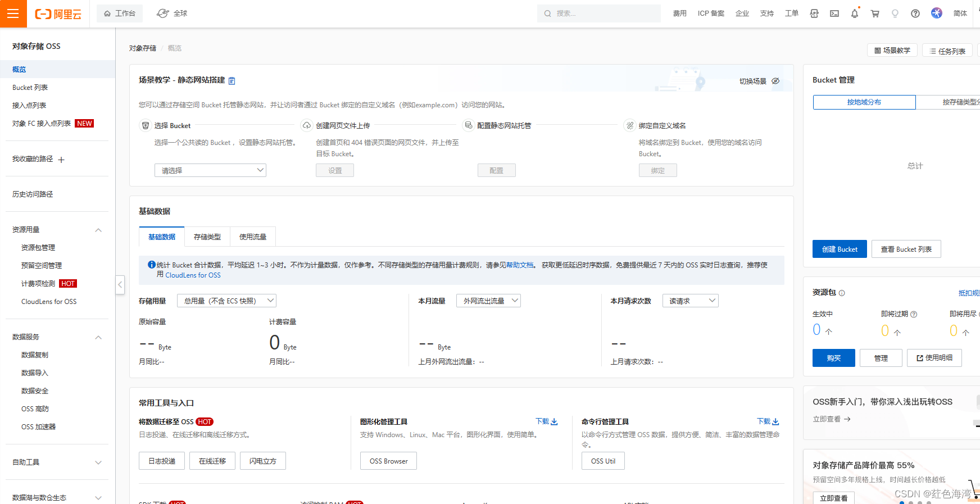The height and width of the screenshot is (504, 980).
Task: Click the info icon next to 资源包
Action: (842, 293)
